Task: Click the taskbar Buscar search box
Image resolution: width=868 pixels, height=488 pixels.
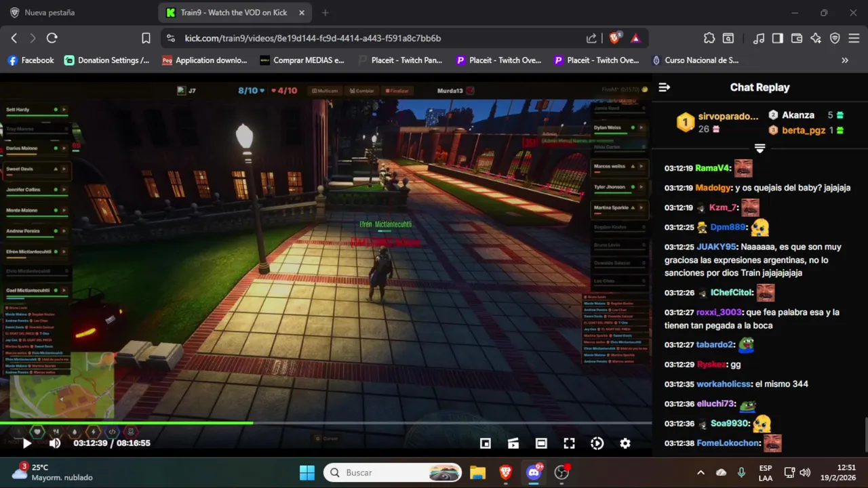Action: click(x=393, y=472)
